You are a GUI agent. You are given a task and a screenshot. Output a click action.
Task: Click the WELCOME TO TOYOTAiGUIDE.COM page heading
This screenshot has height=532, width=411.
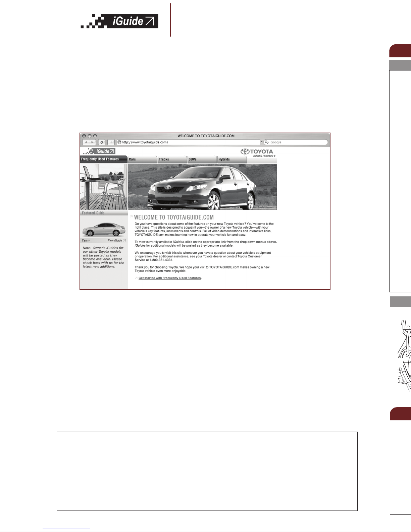point(174,217)
